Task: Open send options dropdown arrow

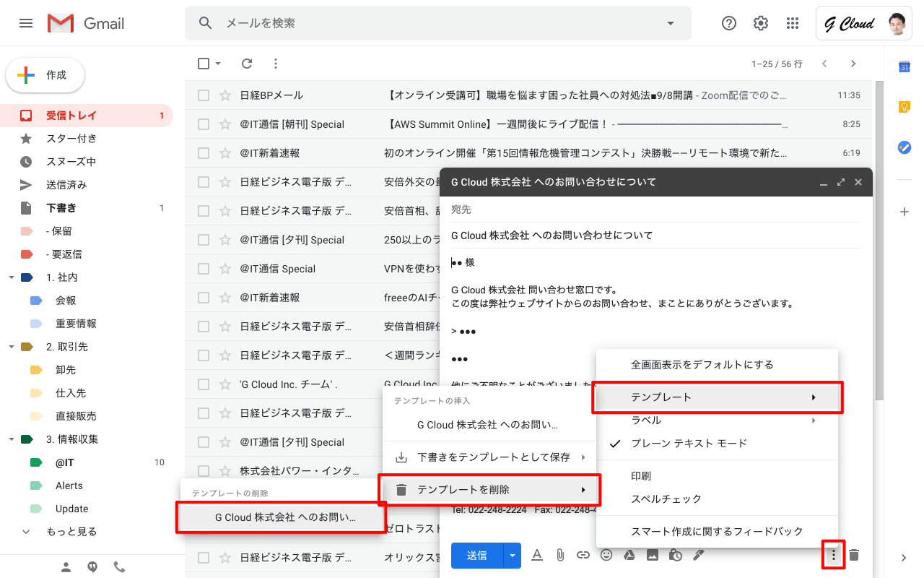Action: [513, 555]
